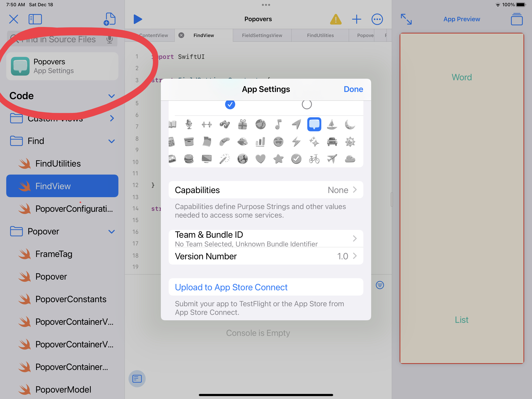532x399 pixels.
Task: Choose the heart app icon
Action: coord(260,159)
